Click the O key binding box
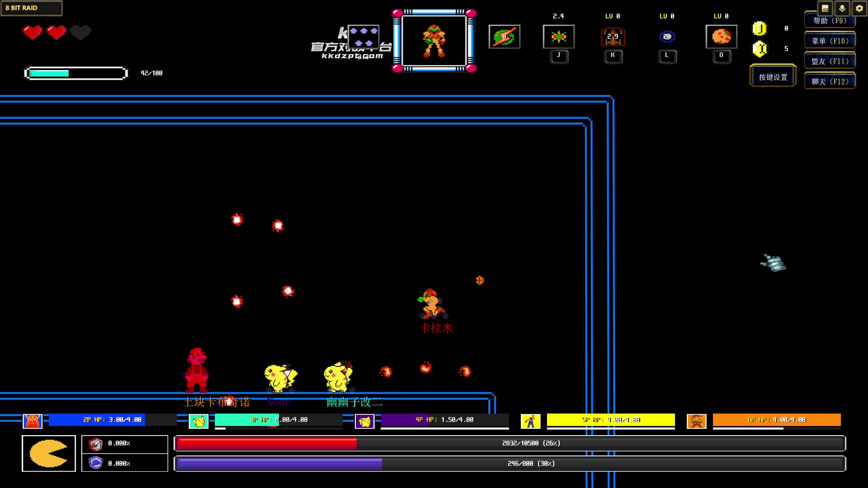 722,56
